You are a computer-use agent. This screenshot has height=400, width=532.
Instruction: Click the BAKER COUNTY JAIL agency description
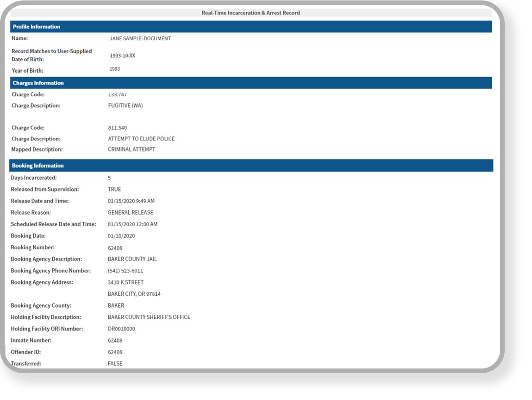tap(132, 259)
